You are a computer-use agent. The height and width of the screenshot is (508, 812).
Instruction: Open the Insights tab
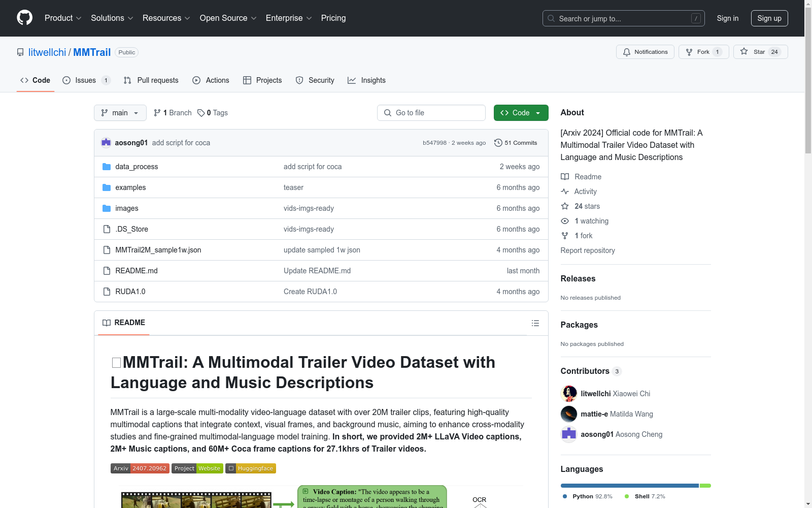[x=366, y=80]
